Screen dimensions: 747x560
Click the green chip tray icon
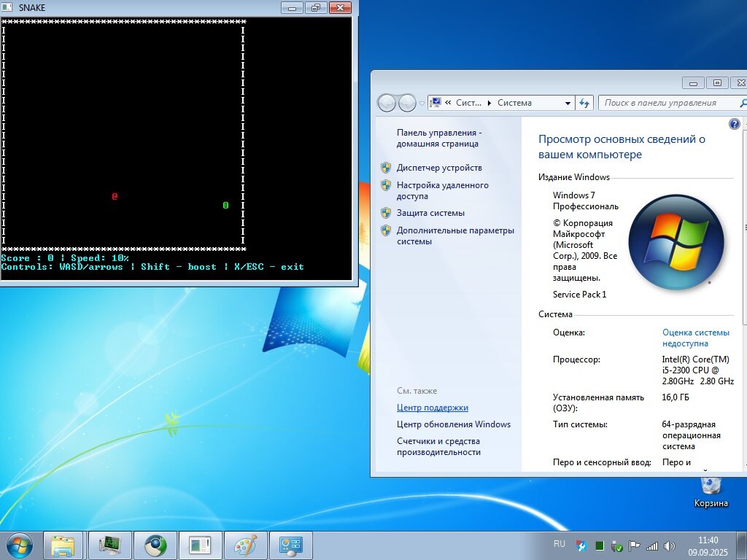tap(600, 545)
